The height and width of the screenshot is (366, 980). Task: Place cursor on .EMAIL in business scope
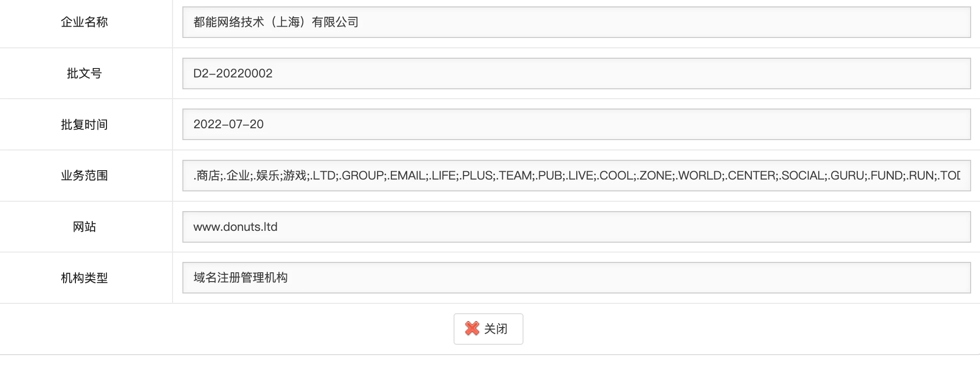point(407,176)
